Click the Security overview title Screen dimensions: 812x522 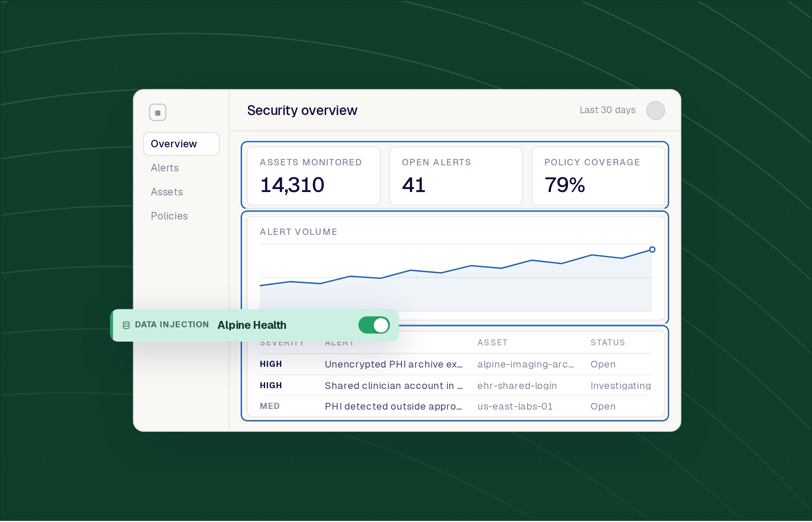[x=302, y=110]
